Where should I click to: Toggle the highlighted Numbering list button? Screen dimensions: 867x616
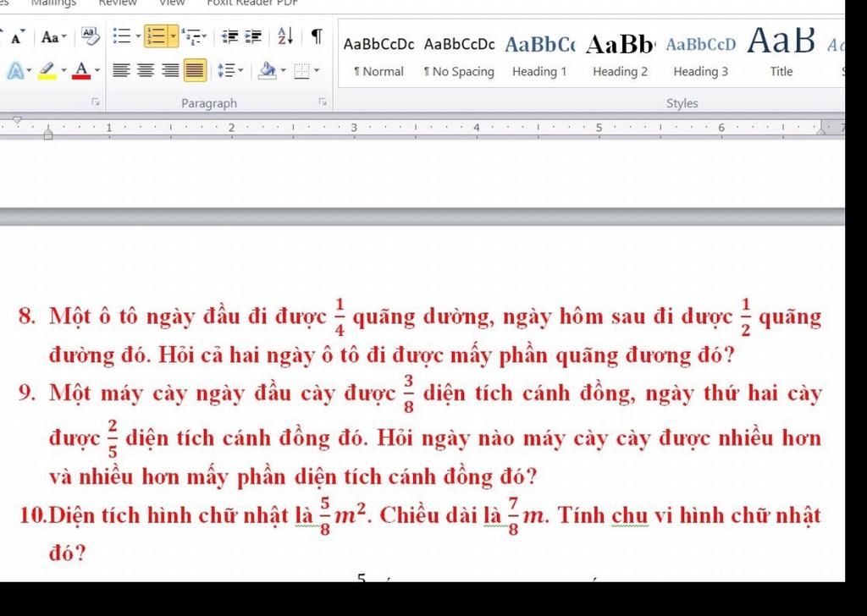pos(157,36)
